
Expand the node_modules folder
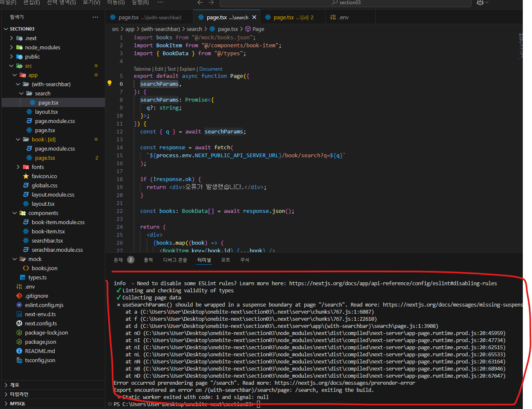[53, 47]
